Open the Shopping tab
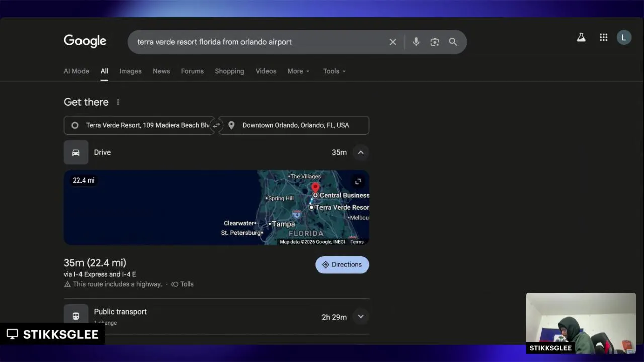The height and width of the screenshot is (362, 644). 229,71
